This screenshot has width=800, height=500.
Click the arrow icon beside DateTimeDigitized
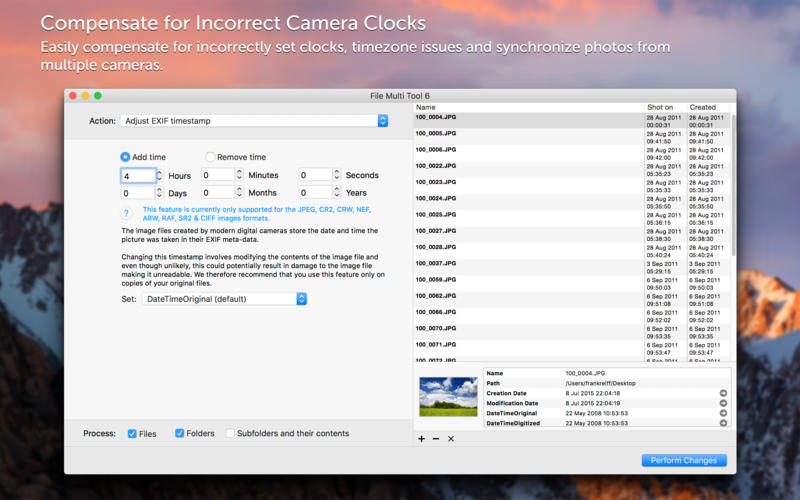[723, 423]
